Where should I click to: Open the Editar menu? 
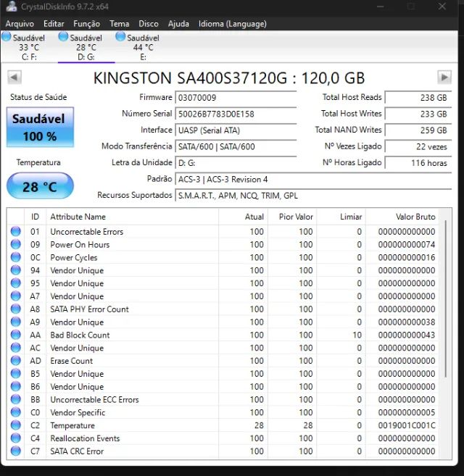click(x=54, y=24)
